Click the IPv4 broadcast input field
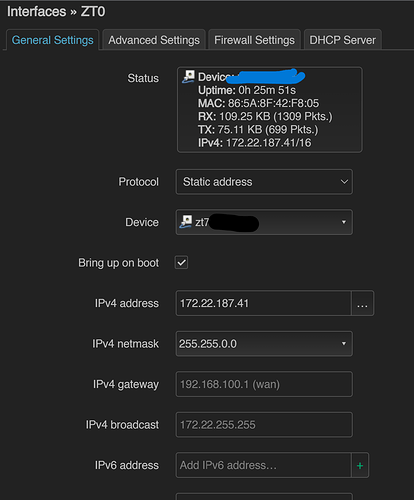Screen dimensions: 414x500 point(264,425)
